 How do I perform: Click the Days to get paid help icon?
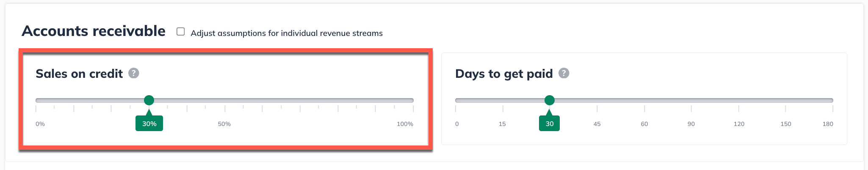coord(564,73)
